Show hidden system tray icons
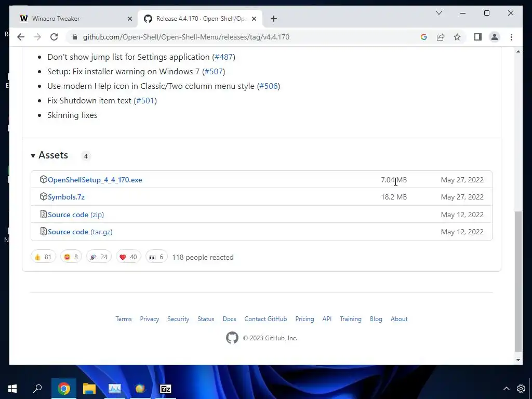 pos(506,389)
